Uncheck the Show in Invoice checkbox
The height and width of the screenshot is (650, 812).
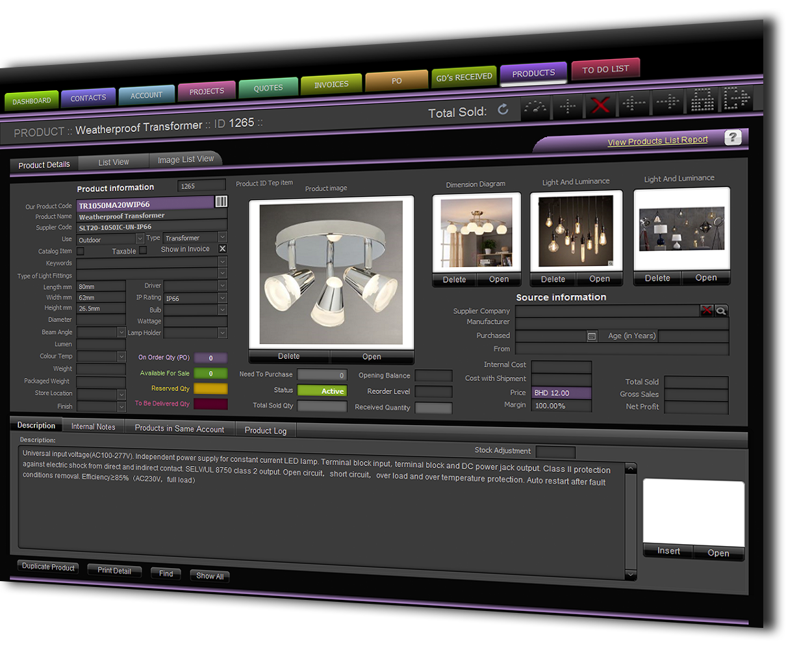(222, 248)
